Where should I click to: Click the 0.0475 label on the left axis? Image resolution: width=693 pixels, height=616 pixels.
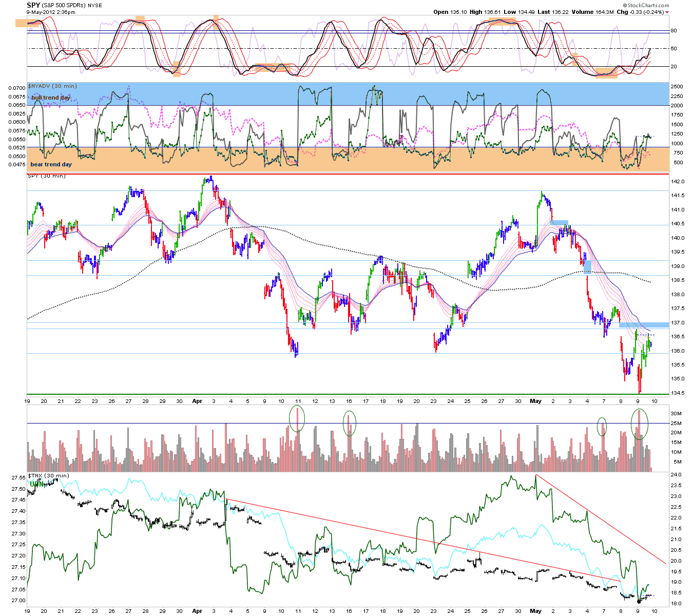coord(17,165)
